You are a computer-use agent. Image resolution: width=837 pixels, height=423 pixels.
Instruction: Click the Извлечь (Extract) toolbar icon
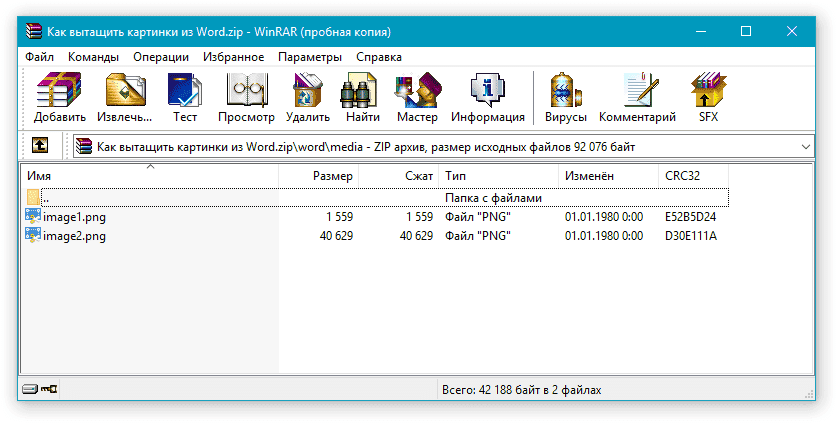pyautogui.click(x=125, y=97)
